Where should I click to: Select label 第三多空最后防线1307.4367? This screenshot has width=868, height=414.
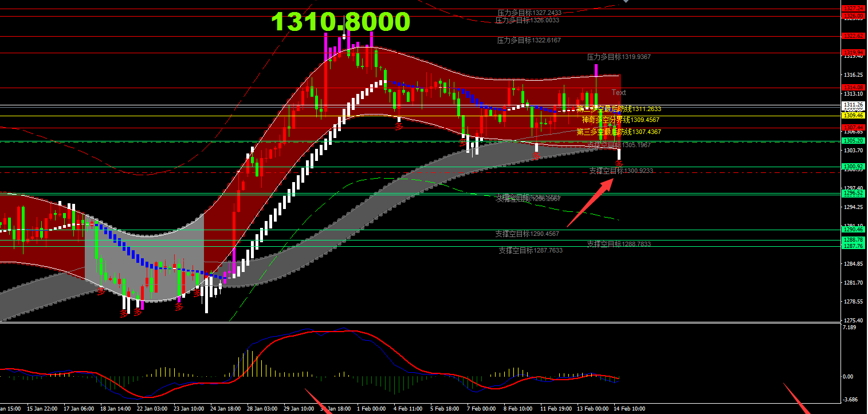pos(619,132)
